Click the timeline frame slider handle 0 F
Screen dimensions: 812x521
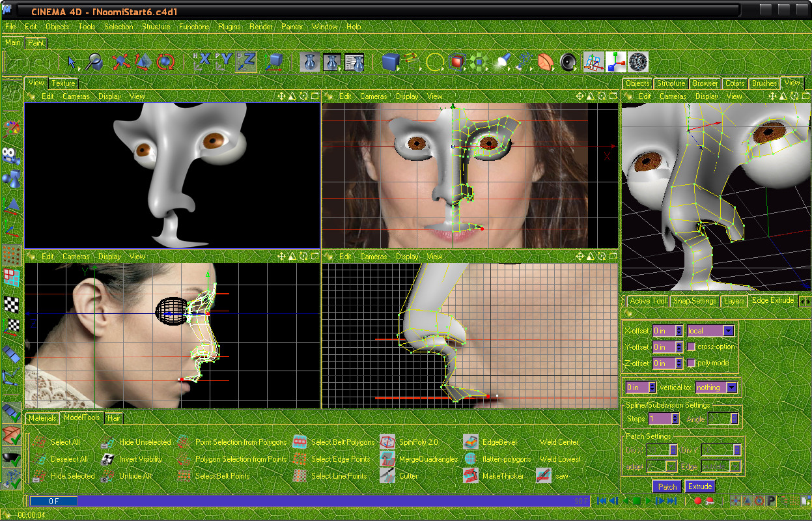pyautogui.click(x=53, y=501)
